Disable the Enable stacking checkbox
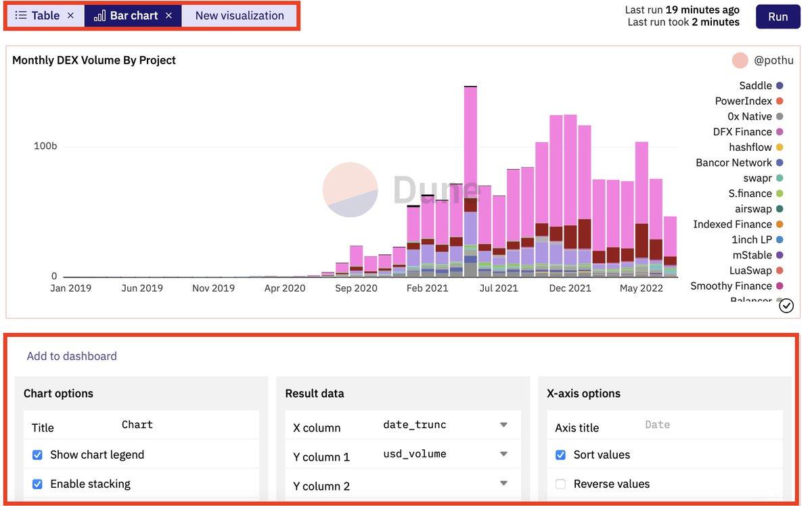 37,484
